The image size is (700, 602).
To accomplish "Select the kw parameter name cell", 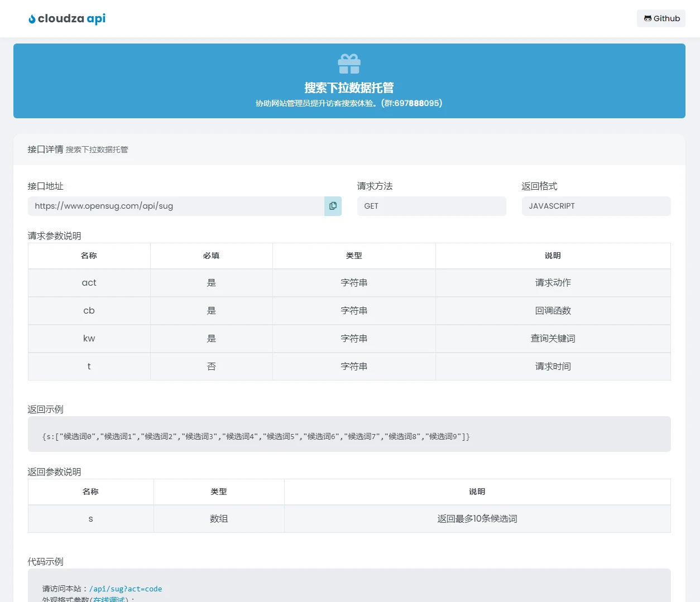I will click(x=89, y=339).
